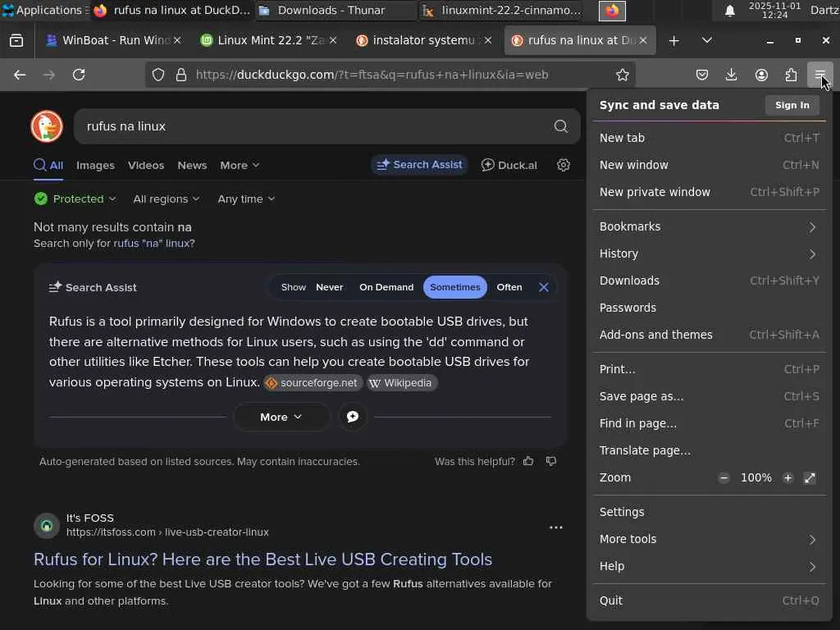Screen dimensions: 840x630
Task: Open the Firefox View icon
Action: (x=16, y=40)
